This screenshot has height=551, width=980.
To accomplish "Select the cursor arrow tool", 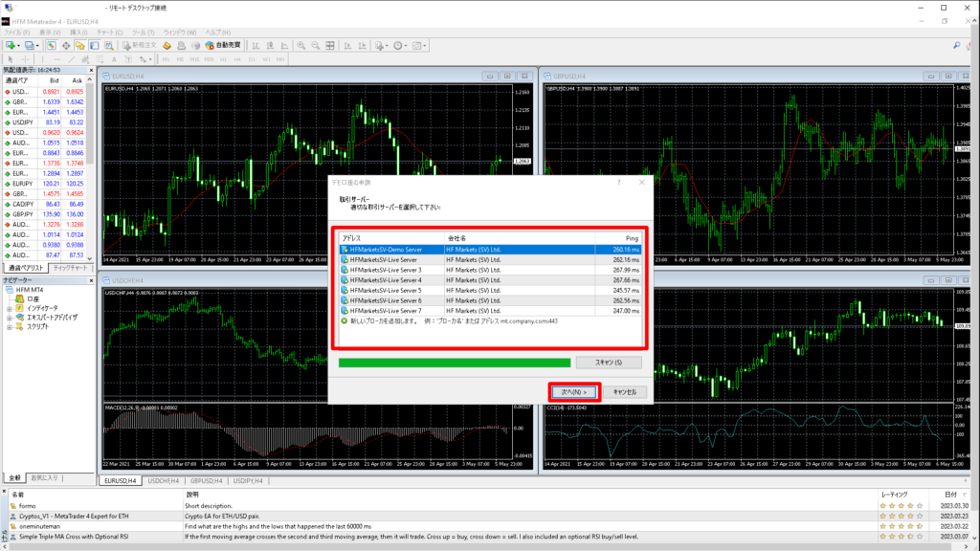I will 10,59.
